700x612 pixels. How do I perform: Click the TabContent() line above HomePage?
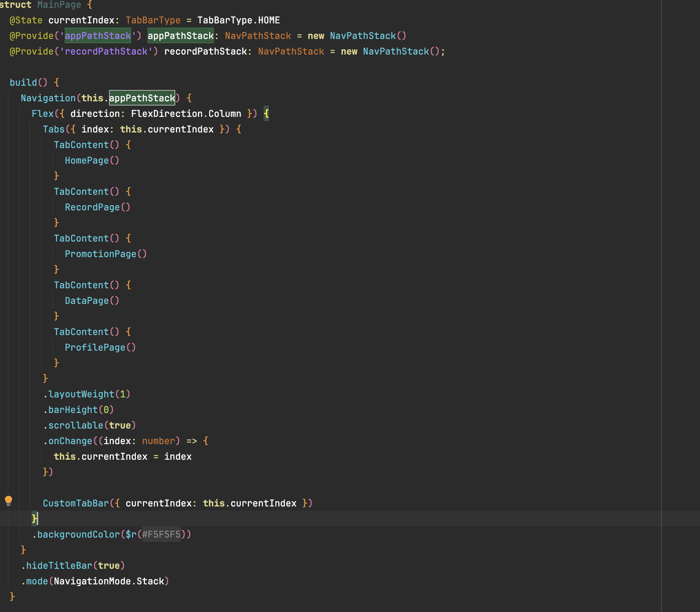[92, 145]
